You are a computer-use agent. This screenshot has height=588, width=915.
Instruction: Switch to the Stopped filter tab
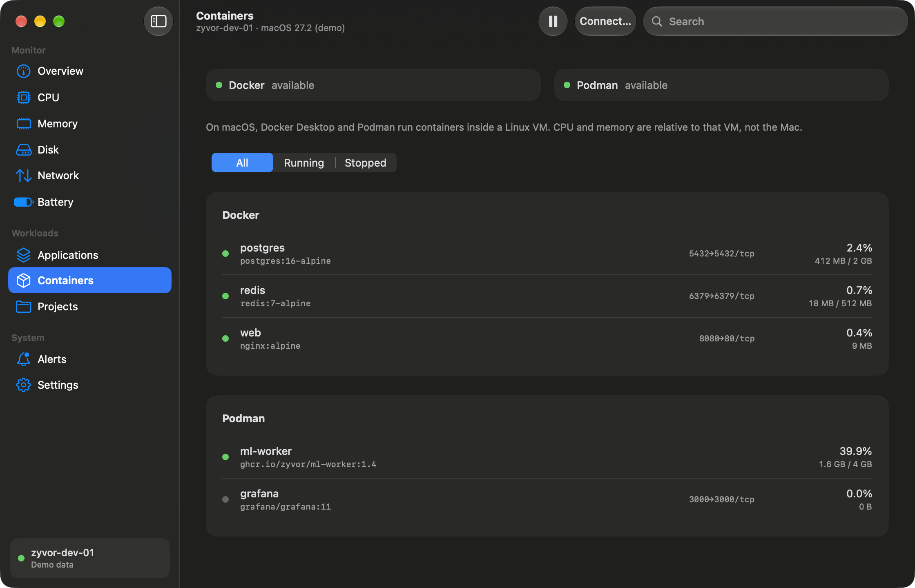366,163
